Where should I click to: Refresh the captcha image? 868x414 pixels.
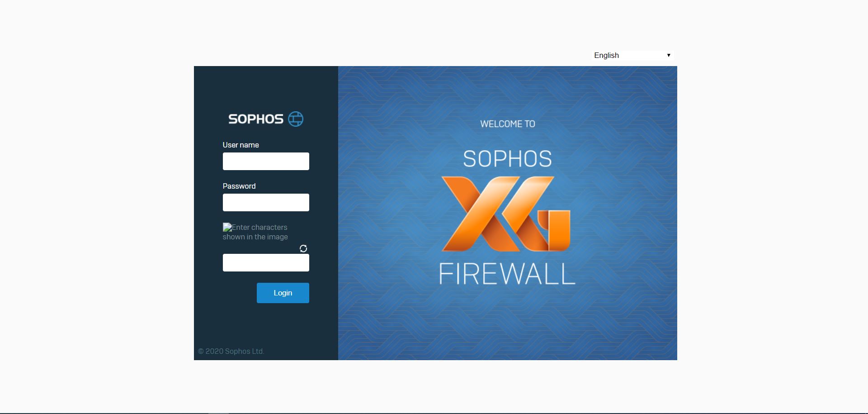pyautogui.click(x=303, y=248)
